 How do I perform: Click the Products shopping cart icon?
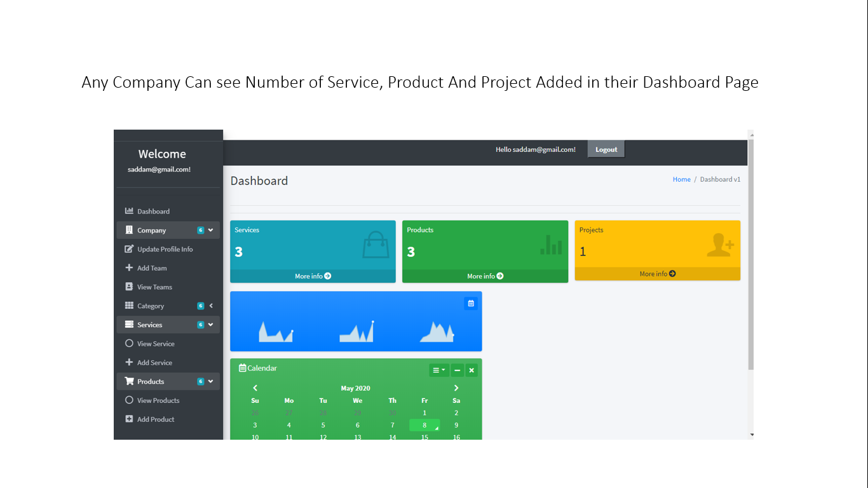(130, 381)
